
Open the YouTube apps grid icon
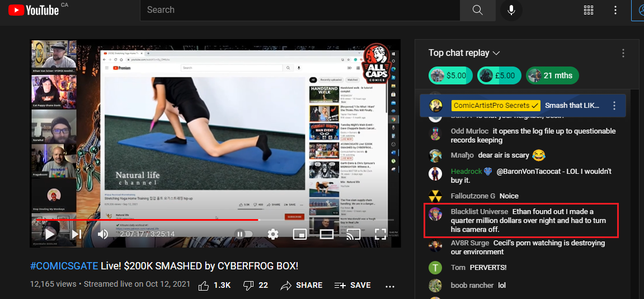point(589,10)
